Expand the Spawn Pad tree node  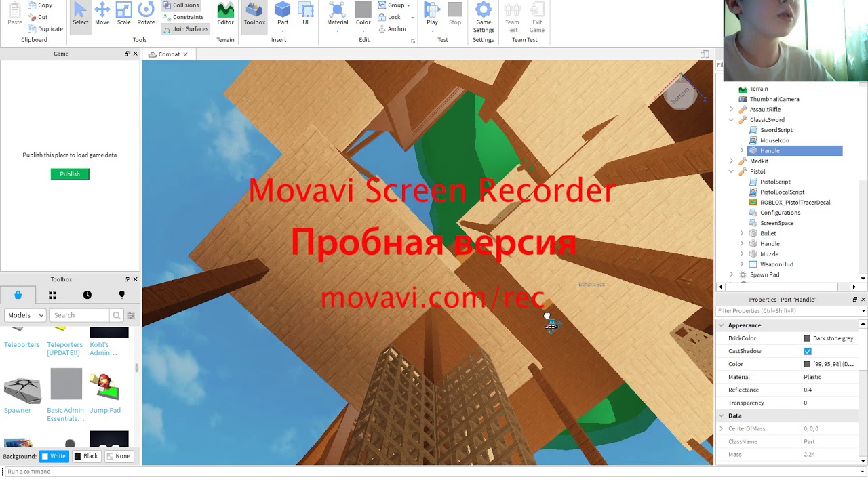click(731, 274)
